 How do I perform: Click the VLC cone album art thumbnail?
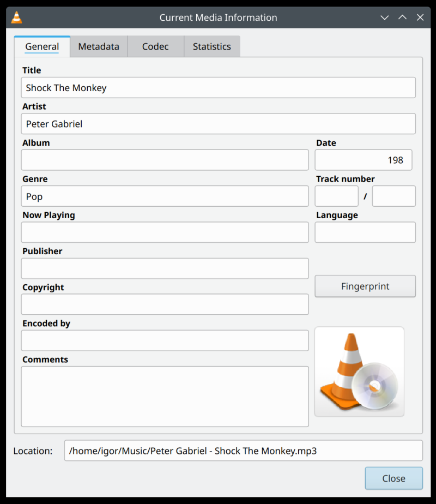tap(359, 372)
